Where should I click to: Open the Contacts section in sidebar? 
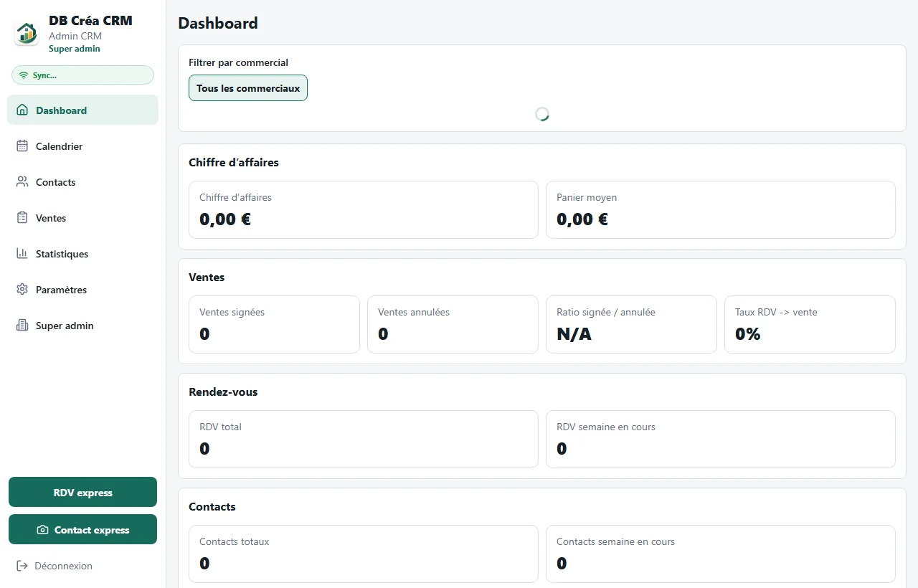coord(82,181)
